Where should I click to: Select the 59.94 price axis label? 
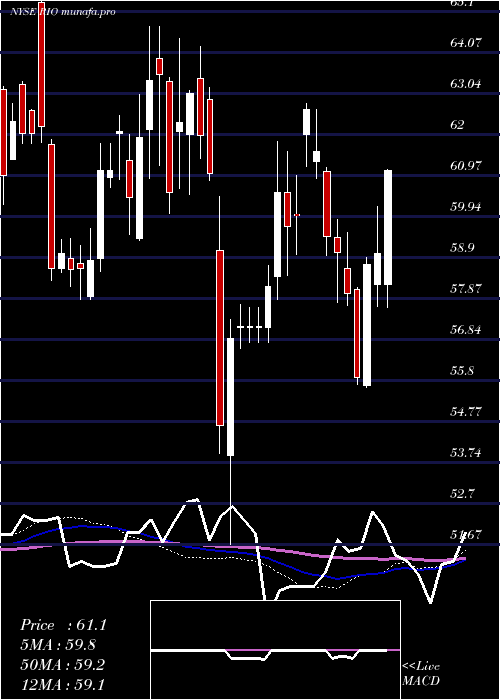tap(466, 207)
